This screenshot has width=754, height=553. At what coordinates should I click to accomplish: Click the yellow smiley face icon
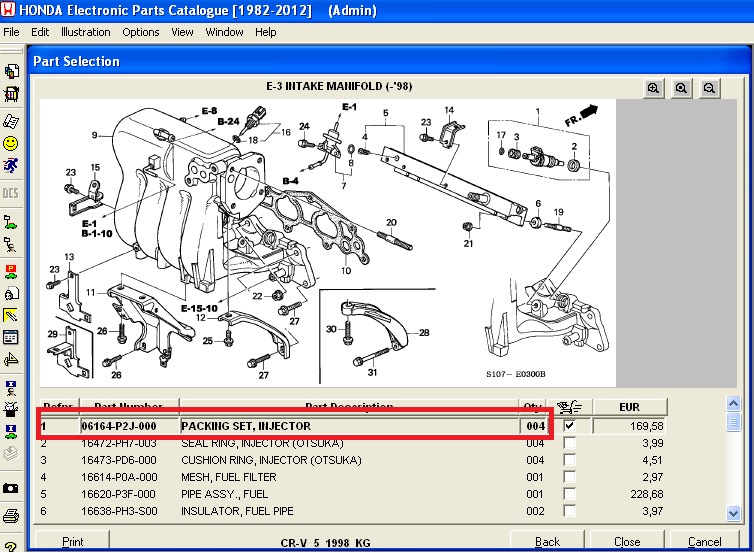[11, 143]
